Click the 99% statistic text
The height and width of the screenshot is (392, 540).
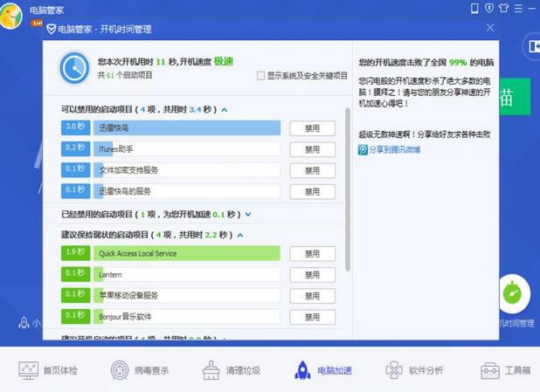tap(458, 62)
